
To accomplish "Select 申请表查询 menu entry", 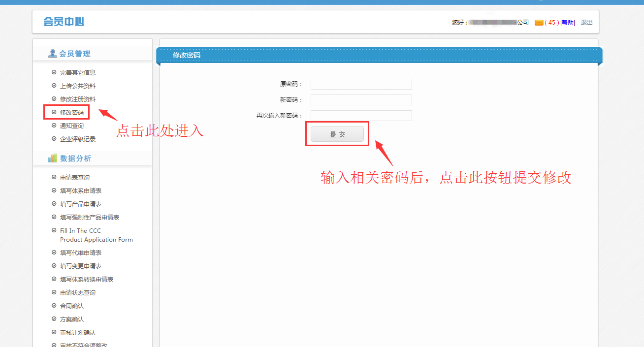I will coord(75,178).
